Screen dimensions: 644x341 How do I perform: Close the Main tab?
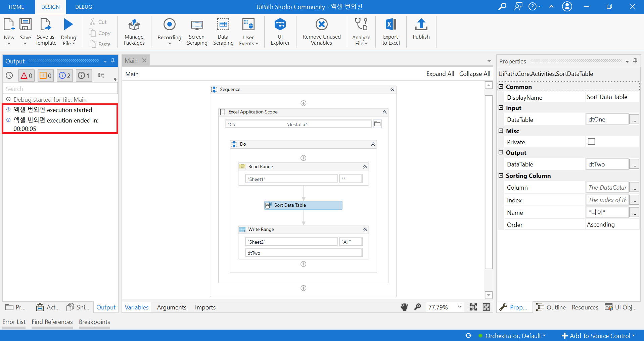144,60
